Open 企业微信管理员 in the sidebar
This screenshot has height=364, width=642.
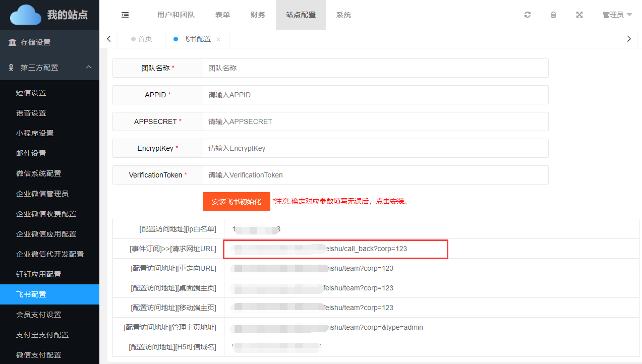[x=42, y=194]
